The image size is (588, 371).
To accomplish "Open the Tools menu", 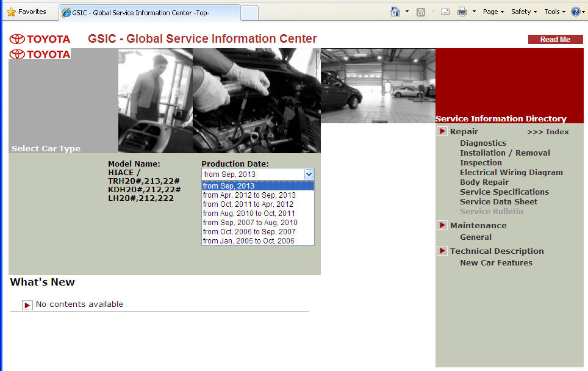I will point(554,12).
